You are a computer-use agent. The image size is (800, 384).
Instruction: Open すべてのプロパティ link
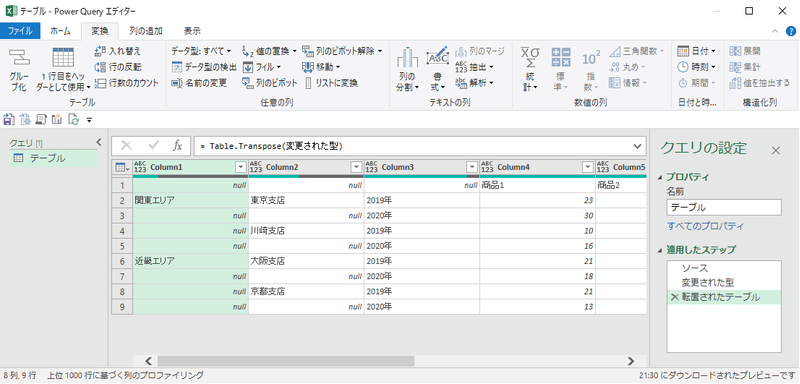pos(706,226)
